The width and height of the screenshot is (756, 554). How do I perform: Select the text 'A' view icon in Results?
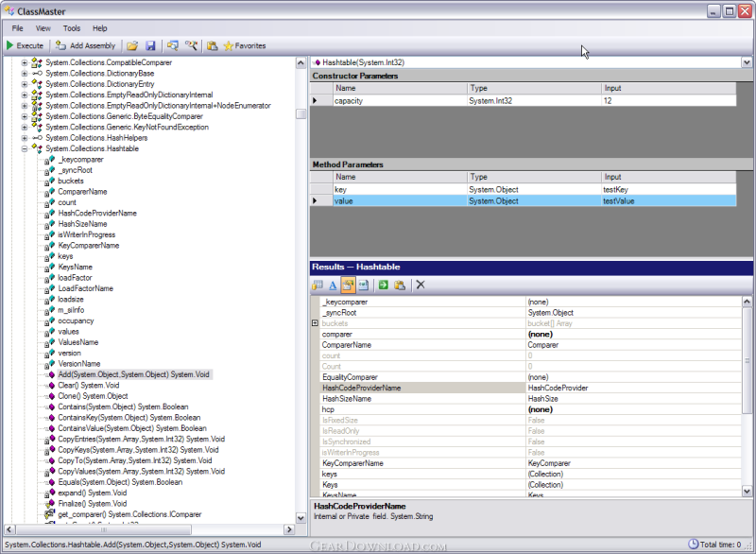[333, 285]
